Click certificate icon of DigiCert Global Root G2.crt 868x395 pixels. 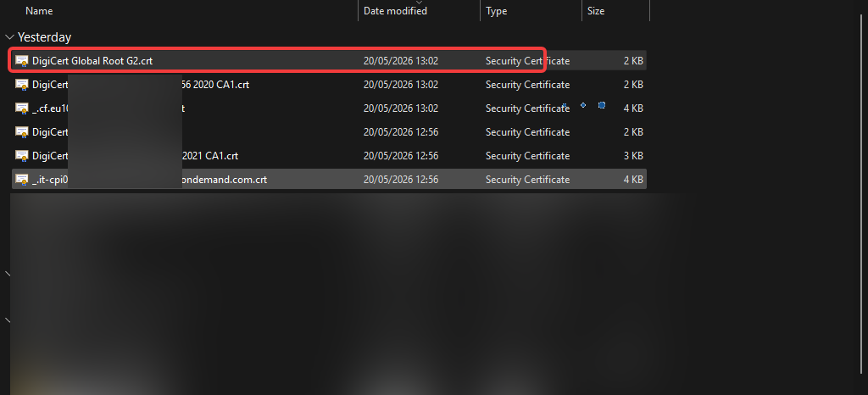[21, 61]
